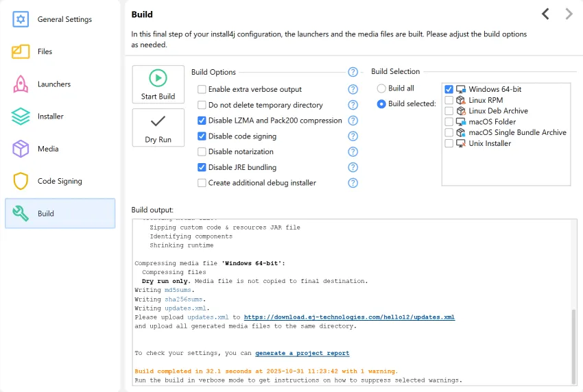Check Linux RPM media checkbox
The image size is (583, 392).
(449, 100)
